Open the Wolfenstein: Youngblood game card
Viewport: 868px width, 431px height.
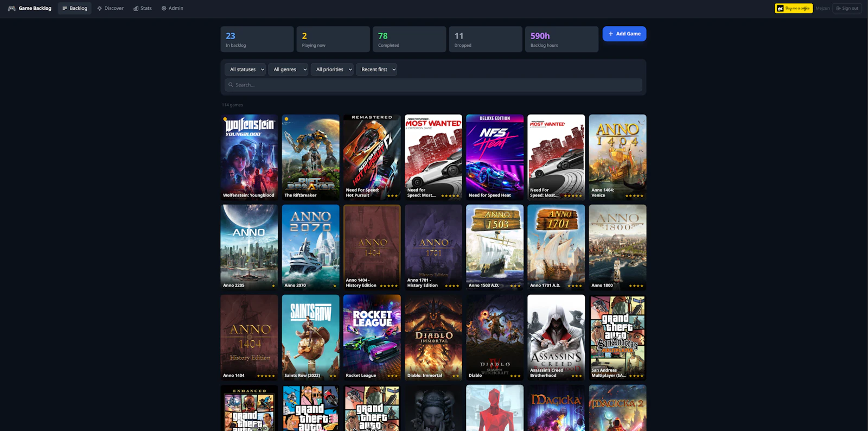[249, 157]
